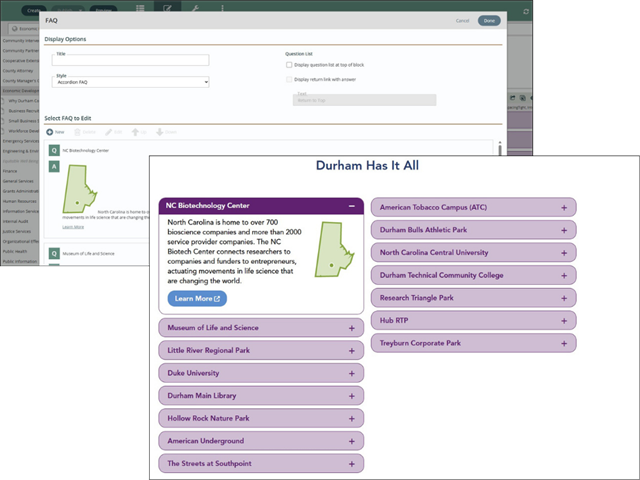Expand Museum of Life and Science accordion
Screen dimensions: 640x480
tap(261, 328)
